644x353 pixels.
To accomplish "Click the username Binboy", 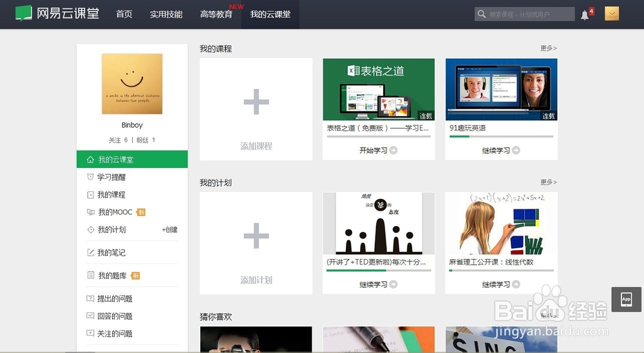I will 132,125.
